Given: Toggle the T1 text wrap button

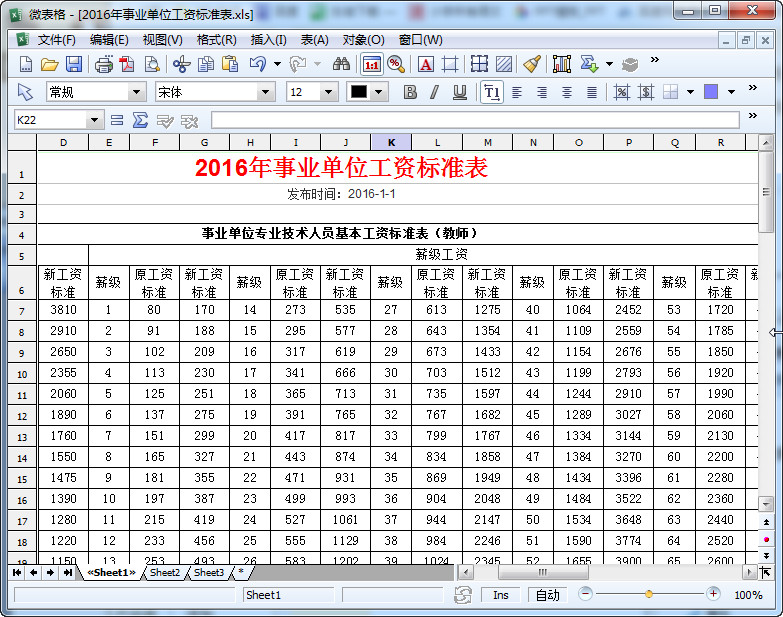Looking at the screenshot, I should tap(492, 92).
